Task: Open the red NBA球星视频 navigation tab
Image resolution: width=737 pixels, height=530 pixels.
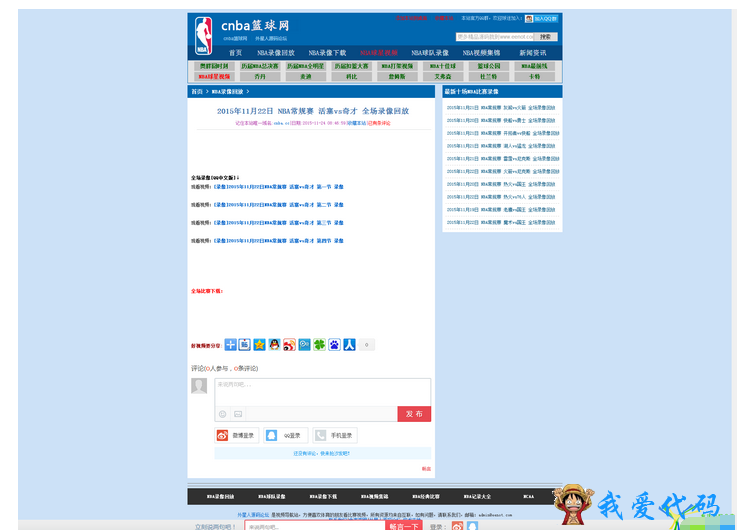Action: point(379,53)
